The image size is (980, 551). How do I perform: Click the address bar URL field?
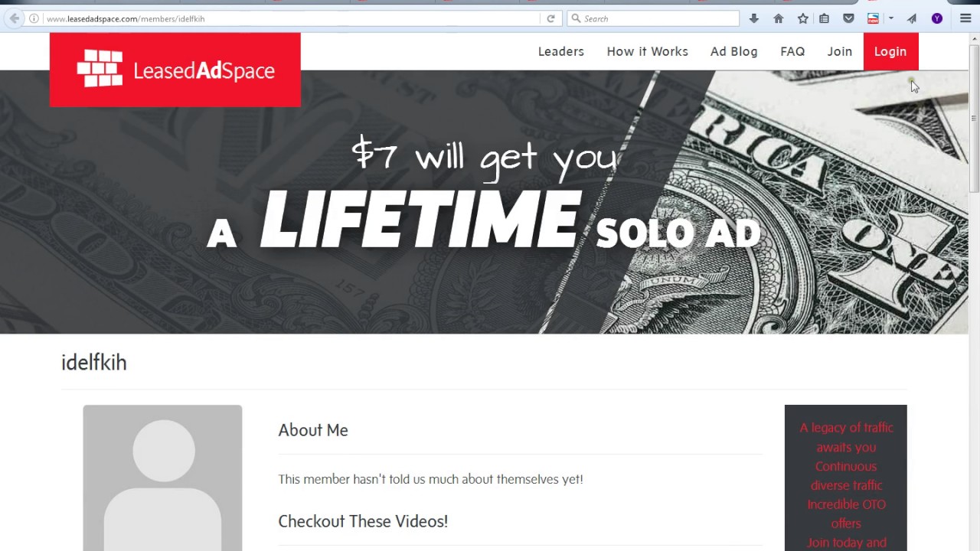(291, 18)
